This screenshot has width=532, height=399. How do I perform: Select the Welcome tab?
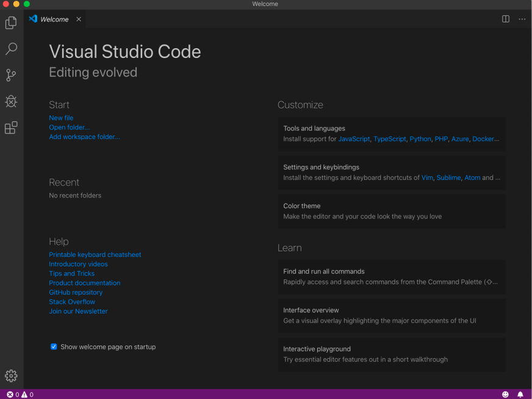coord(54,20)
